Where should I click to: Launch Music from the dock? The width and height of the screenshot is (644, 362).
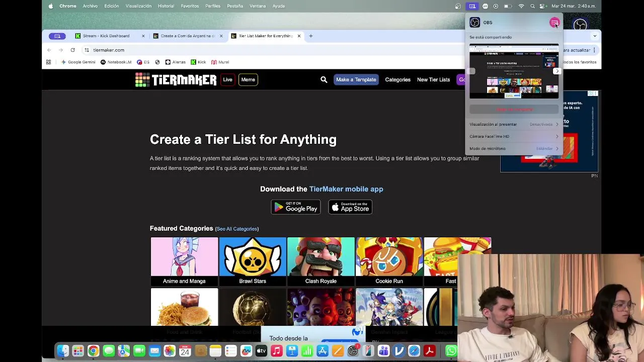(276, 351)
